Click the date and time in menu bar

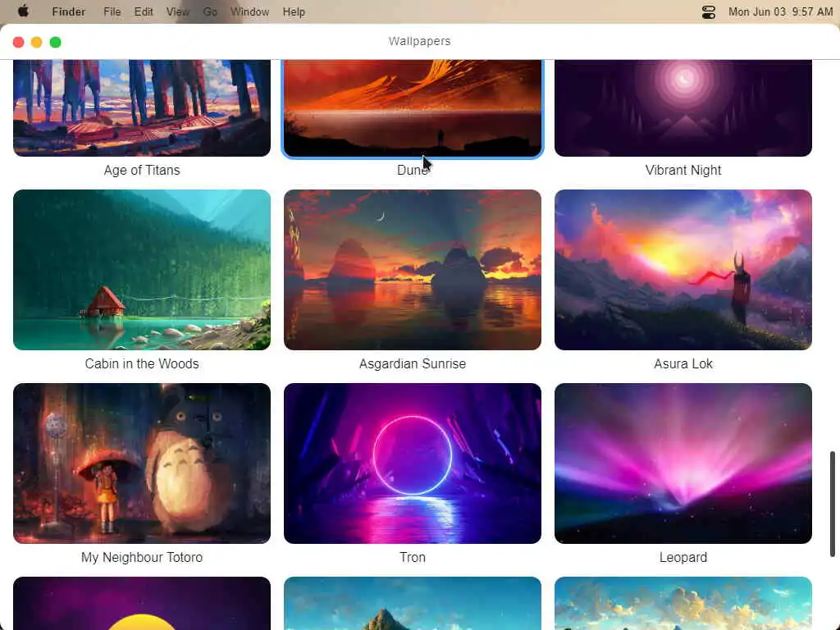pos(780,11)
